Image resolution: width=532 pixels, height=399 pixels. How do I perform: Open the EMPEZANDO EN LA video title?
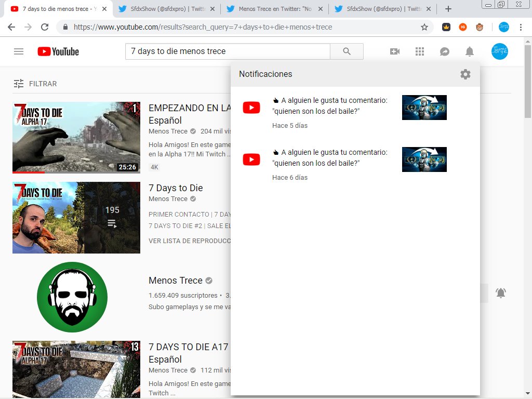tap(190, 114)
